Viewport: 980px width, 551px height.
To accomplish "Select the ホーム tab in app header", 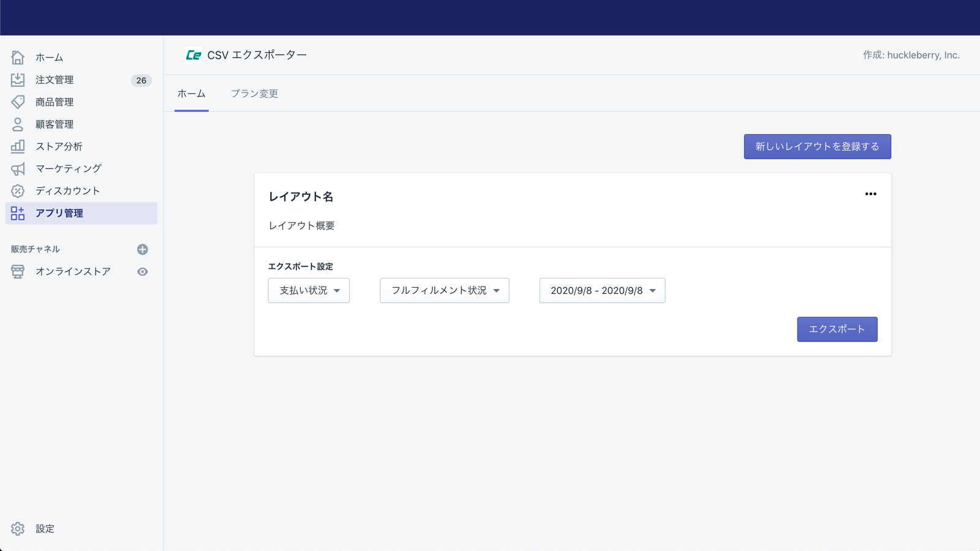I will pos(192,94).
